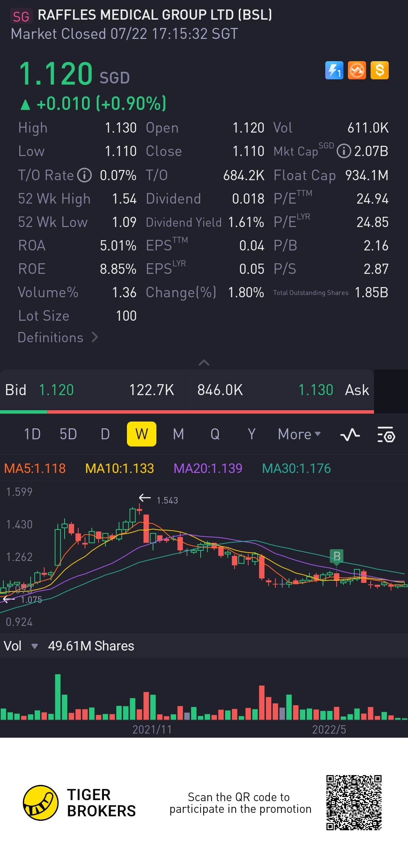
Task: Tap the tallest green volume bar
Action: [58, 697]
